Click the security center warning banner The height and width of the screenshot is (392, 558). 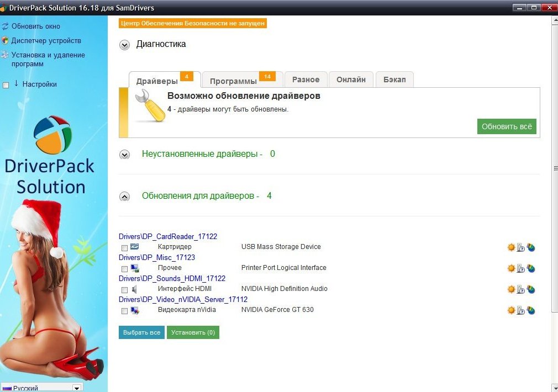point(192,23)
